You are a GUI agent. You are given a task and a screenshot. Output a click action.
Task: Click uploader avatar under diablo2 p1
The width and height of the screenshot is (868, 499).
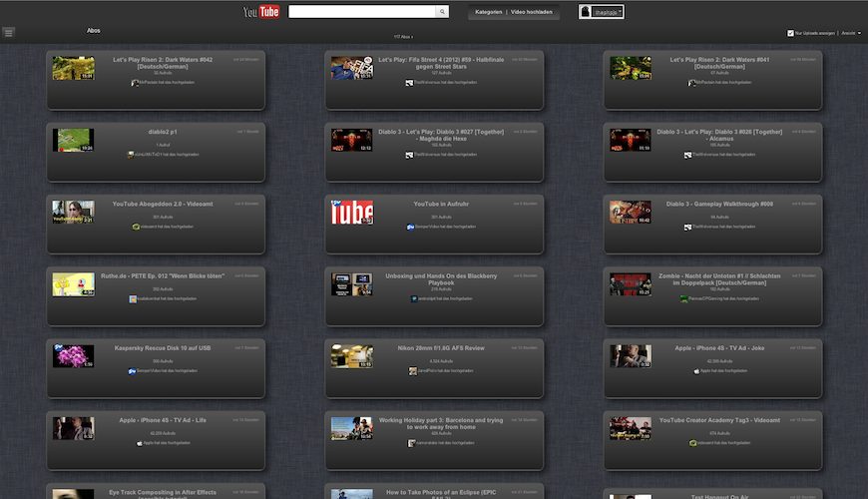click(131, 155)
